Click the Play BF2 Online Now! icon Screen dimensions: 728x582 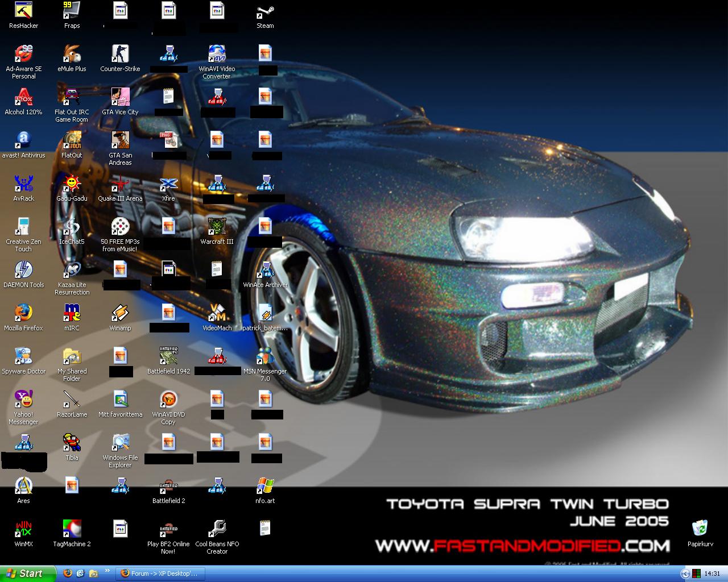click(168, 537)
